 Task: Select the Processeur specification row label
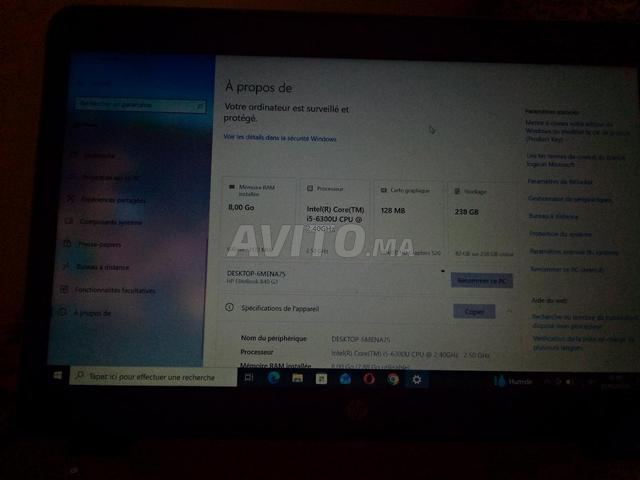(257, 352)
